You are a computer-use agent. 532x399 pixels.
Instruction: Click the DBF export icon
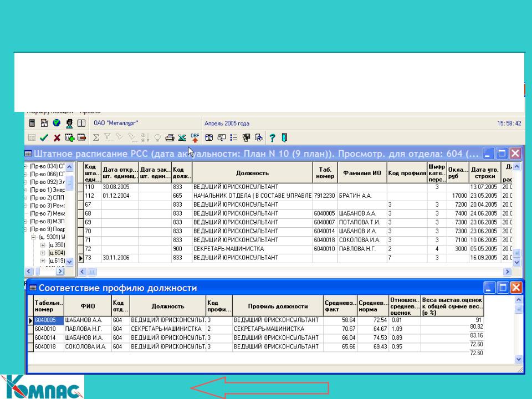pos(195,137)
